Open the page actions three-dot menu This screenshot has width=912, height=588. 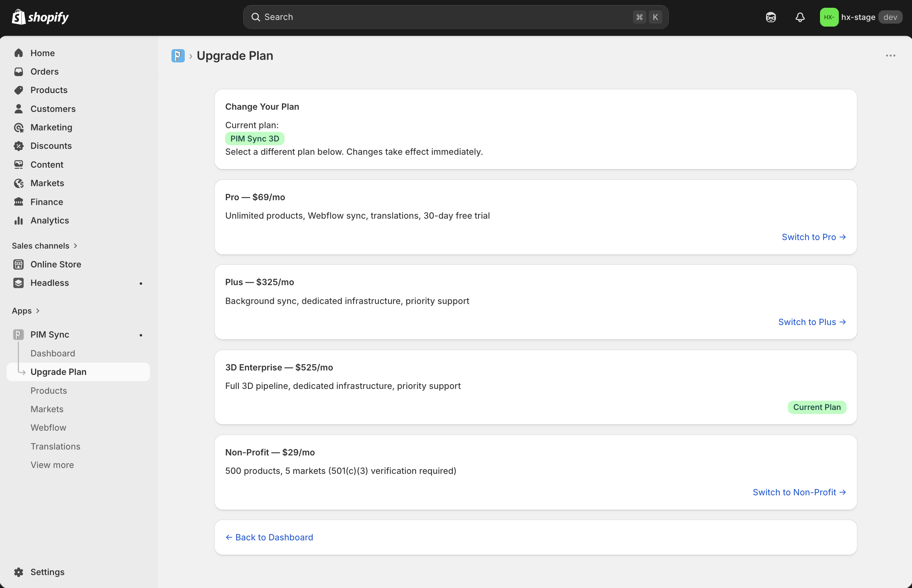[890, 56]
